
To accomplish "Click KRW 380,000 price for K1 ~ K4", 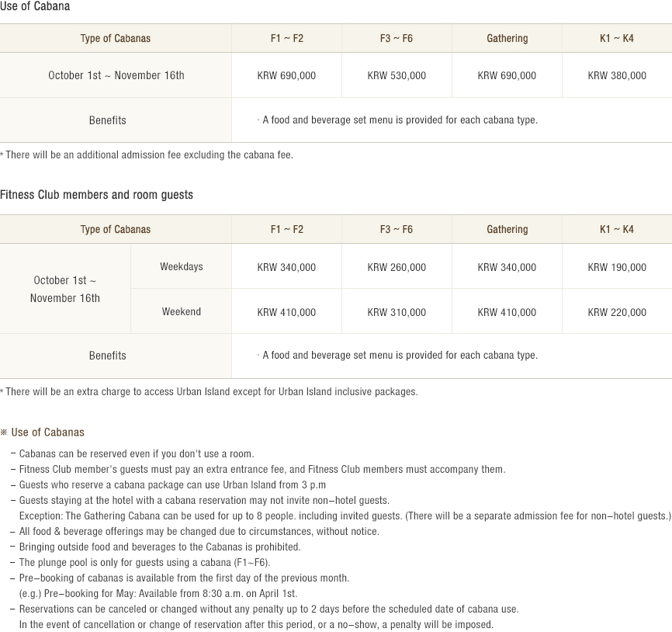I will click(x=617, y=75).
